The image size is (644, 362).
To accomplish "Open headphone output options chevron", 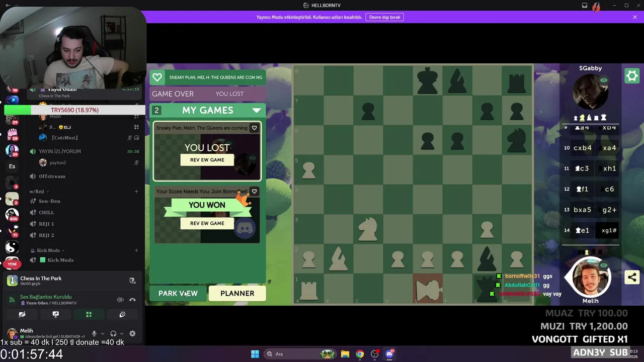I will [122, 333].
